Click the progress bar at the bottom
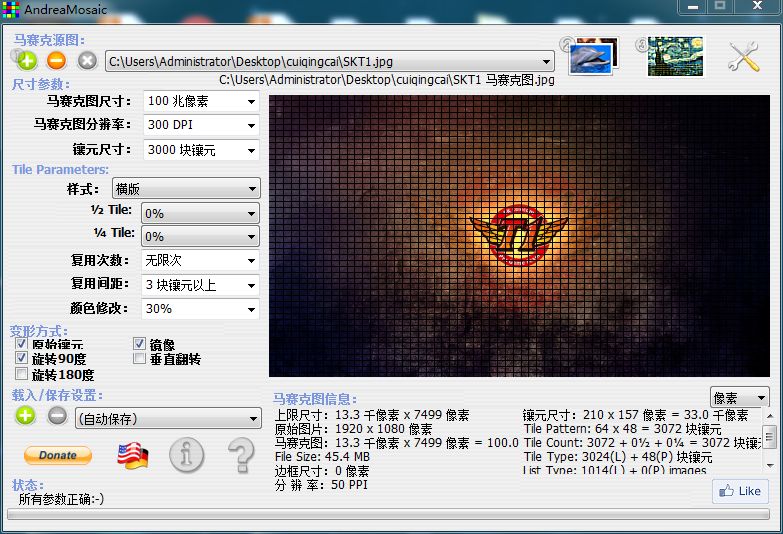The image size is (783, 534). point(388,515)
